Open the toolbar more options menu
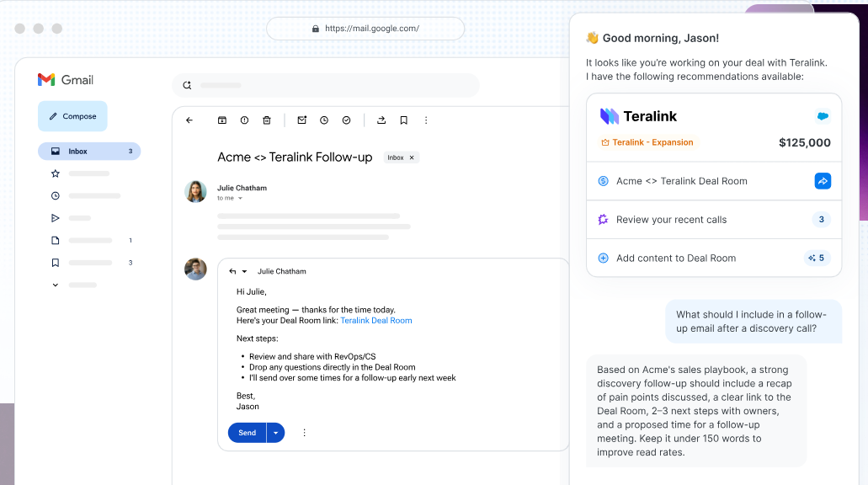Image resolution: width=868 pixels, height=485 pixels. tap(426, 120)
